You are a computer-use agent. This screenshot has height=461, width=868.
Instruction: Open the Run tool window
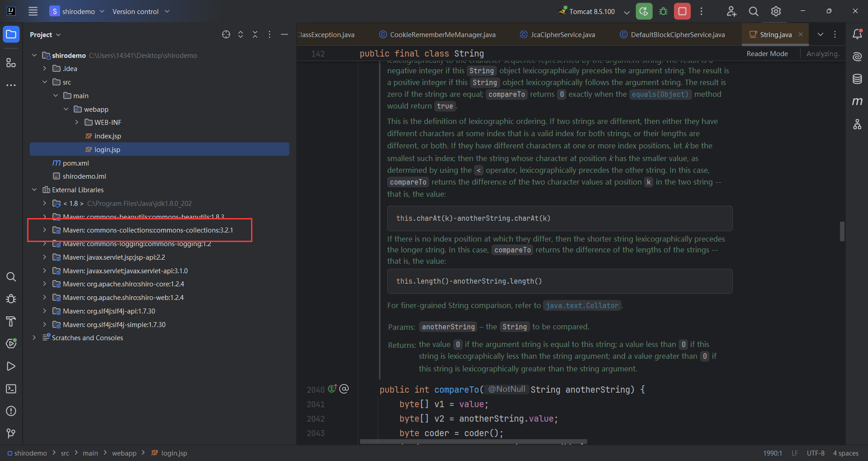[x=11, y=366]
